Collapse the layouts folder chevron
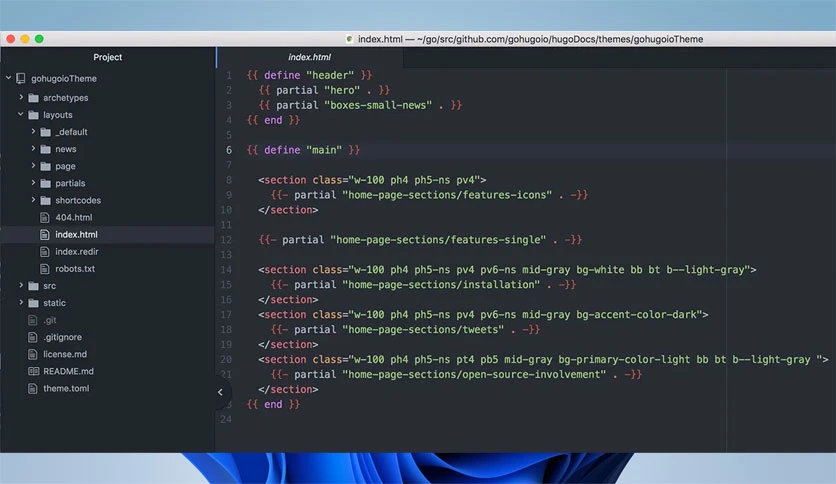 click(21, 114)
